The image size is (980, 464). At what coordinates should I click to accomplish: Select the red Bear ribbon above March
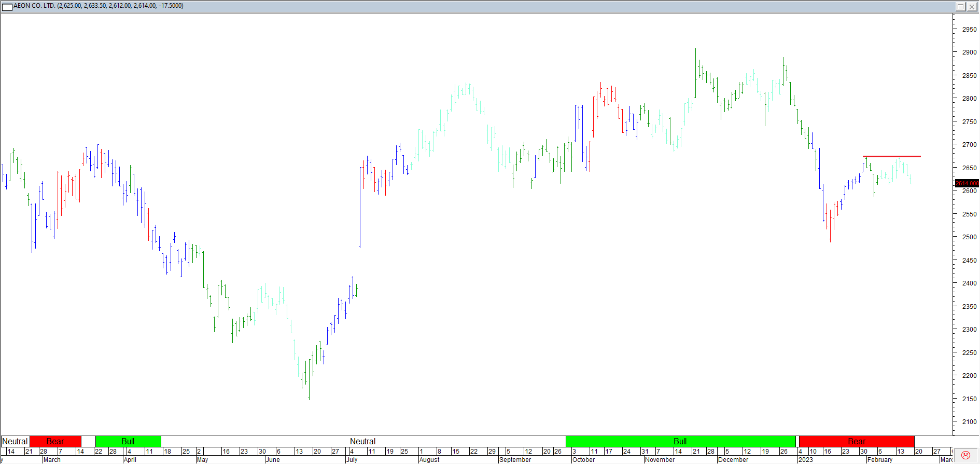(55, 441)
